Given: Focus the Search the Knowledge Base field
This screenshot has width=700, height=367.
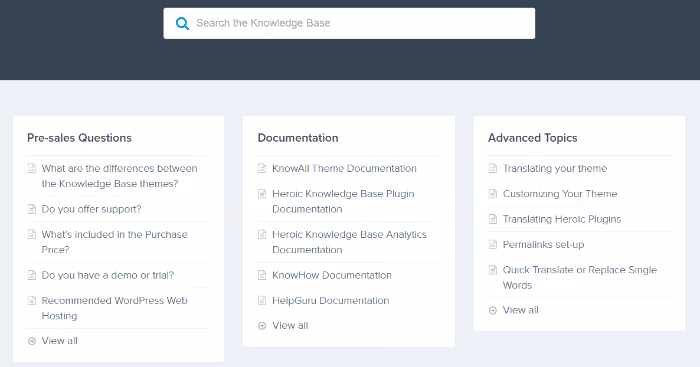Looking at the screenshot, I should point(349,23).
